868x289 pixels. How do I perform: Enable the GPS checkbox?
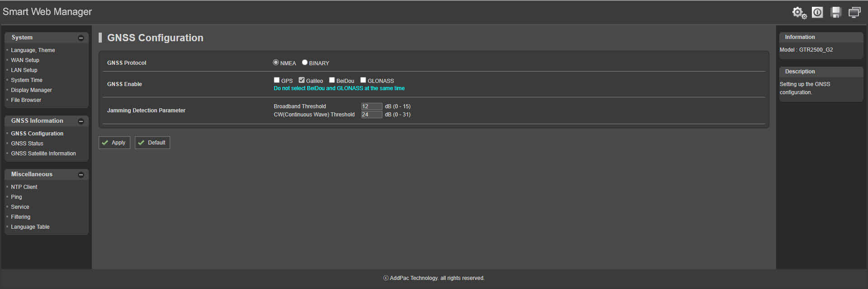click(x=277, y=80)
